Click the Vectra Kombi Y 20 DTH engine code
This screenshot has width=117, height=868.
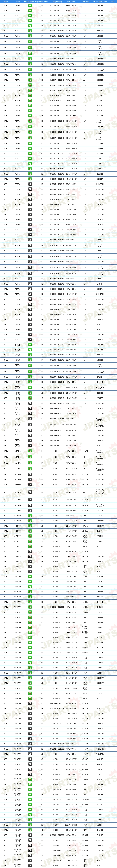[100, 850]
